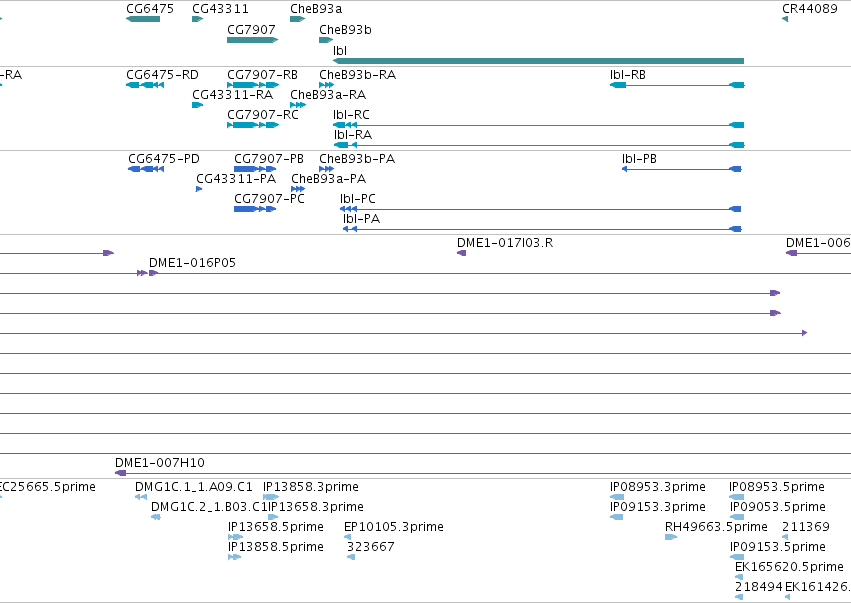Select the DMG1C.1_1.A09.C1 EST feature

tap(141, 497)
